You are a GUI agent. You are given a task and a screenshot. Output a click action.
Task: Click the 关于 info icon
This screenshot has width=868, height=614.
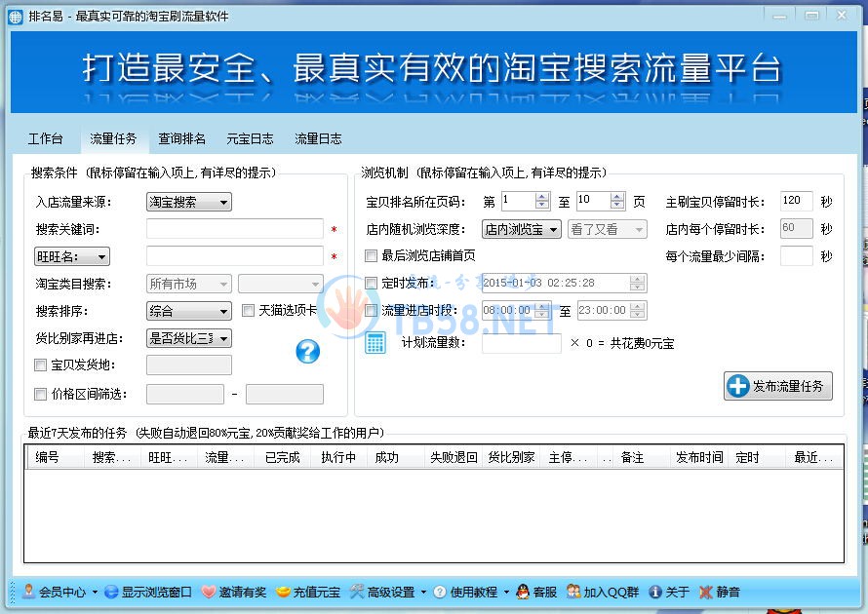point(655,592)
